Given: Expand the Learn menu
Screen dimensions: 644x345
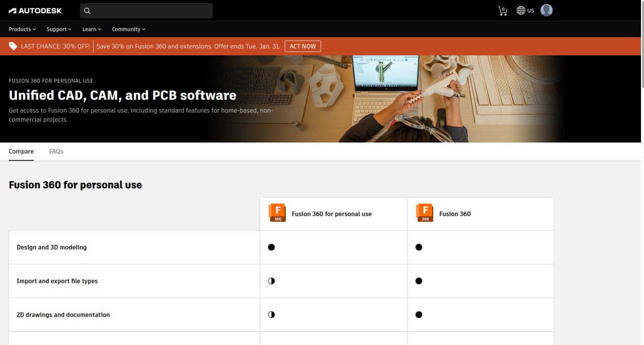Looking at the screenshot, I should (x=92, y=29).
